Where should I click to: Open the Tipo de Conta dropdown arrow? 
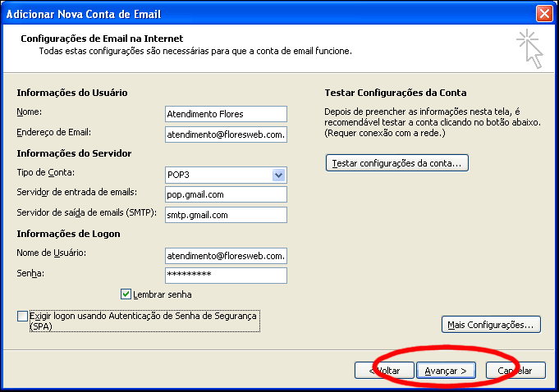[279, 175]
